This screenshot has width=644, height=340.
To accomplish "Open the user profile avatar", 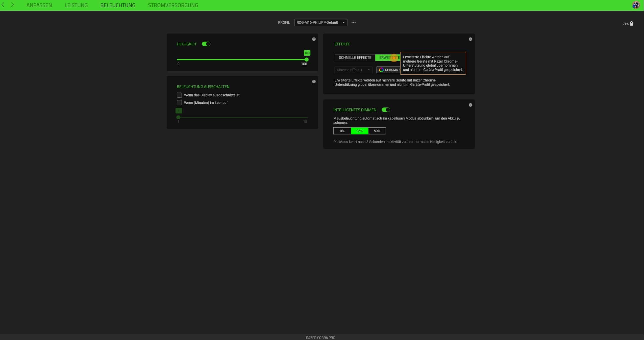I will pos(636,5).
